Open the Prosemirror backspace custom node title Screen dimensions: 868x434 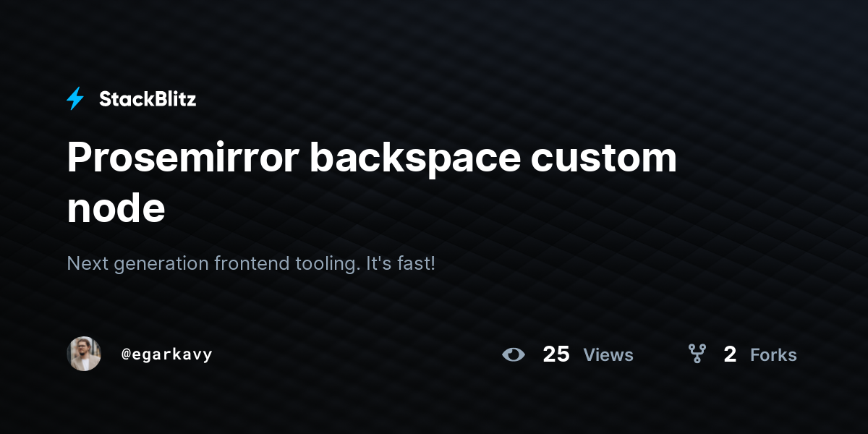tap(372, 182)
